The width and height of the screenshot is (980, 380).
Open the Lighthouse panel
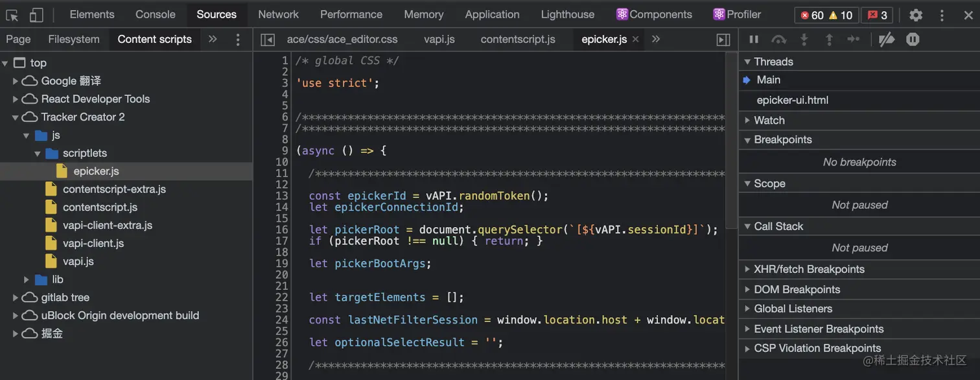tap(568, 14)
